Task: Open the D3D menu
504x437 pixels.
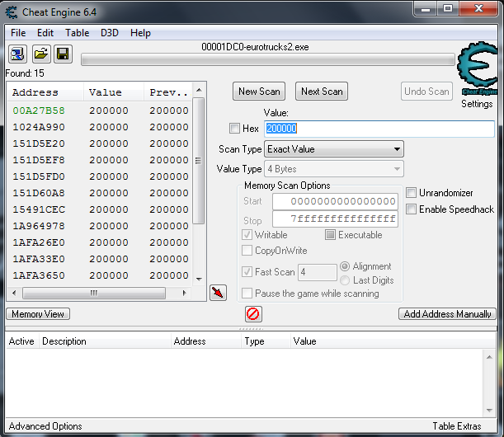Action: (x=110, y=33)
